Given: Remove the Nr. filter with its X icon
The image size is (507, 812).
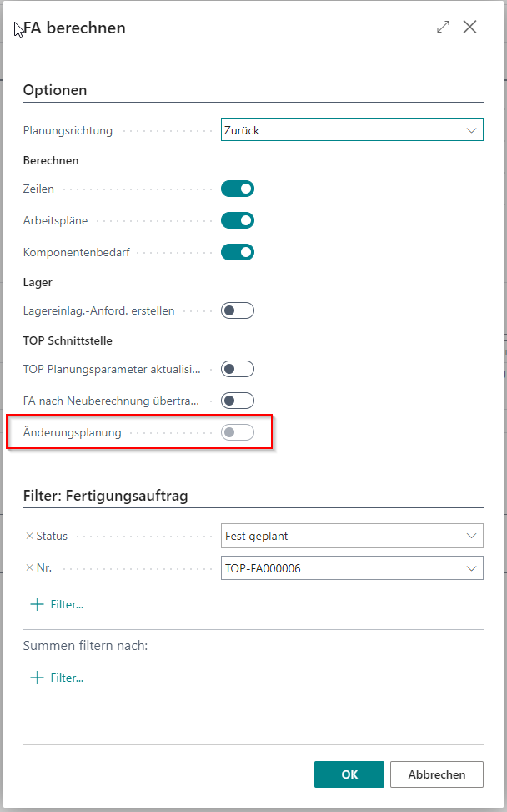Looking at the screenshot, I should [x=29, y=568].
